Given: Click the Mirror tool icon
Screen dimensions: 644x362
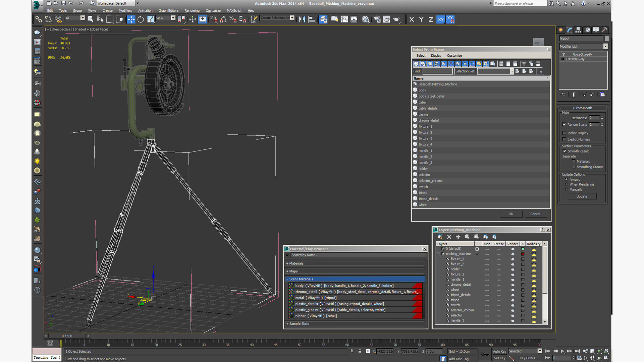Looking at the screenshot, I should (302, 19).
